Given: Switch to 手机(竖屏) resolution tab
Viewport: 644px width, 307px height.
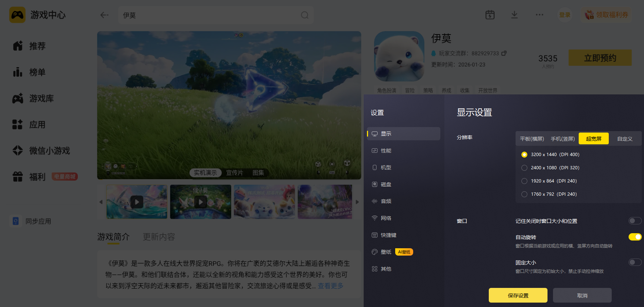Looking at the screenshot, I should click(563, 139).
